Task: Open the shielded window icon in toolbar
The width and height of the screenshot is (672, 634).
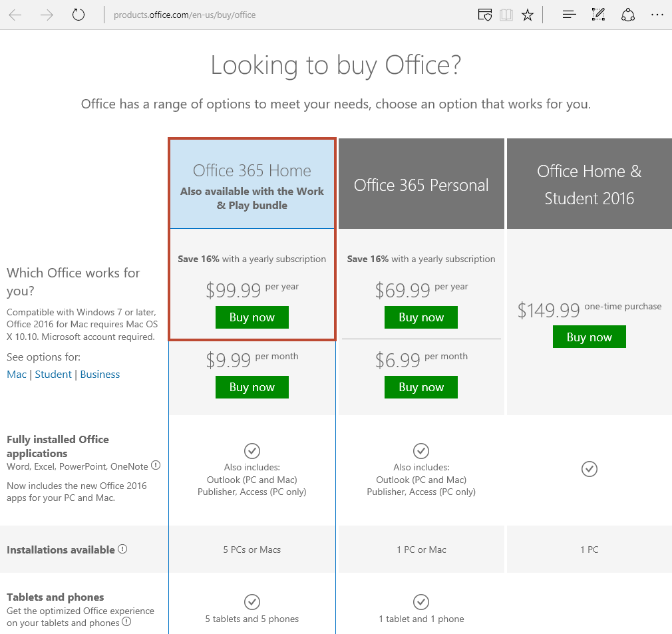Action: pos(485,15)
